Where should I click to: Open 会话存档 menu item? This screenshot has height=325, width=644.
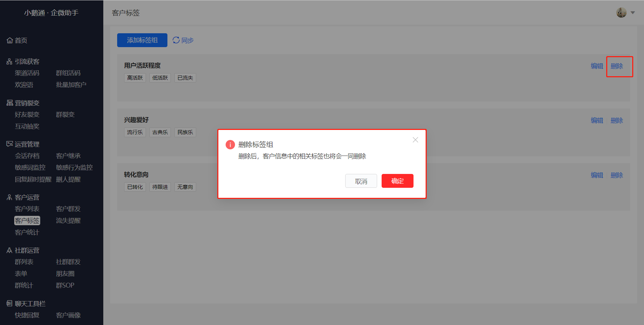pyautogui.click(x=27, y=156)
